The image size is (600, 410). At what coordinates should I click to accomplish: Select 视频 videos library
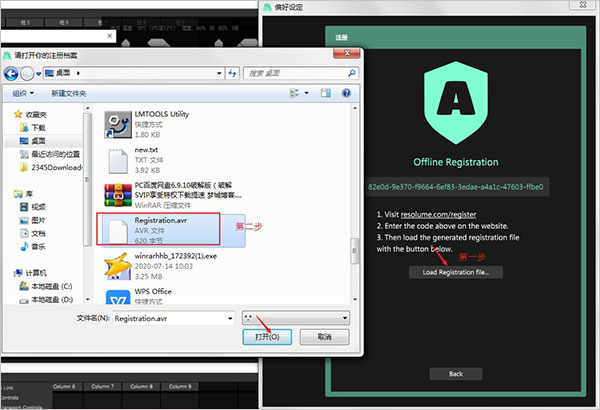[x=33, y=207]
